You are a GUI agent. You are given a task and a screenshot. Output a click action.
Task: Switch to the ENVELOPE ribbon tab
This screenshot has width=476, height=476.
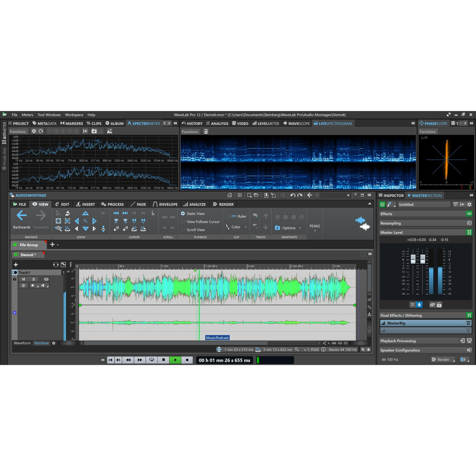coord(165,204)
